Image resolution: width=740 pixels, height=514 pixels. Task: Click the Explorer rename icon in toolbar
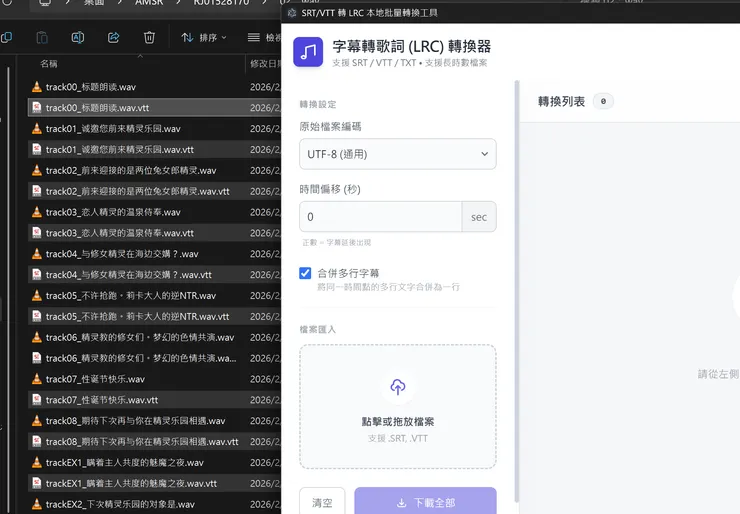[x=78, y=37]
